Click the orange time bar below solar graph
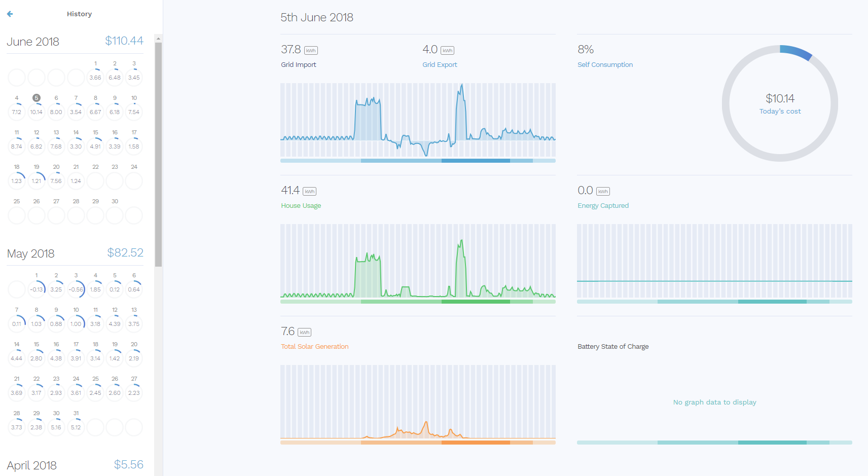The image size is (868, 476). pos(418,443)
